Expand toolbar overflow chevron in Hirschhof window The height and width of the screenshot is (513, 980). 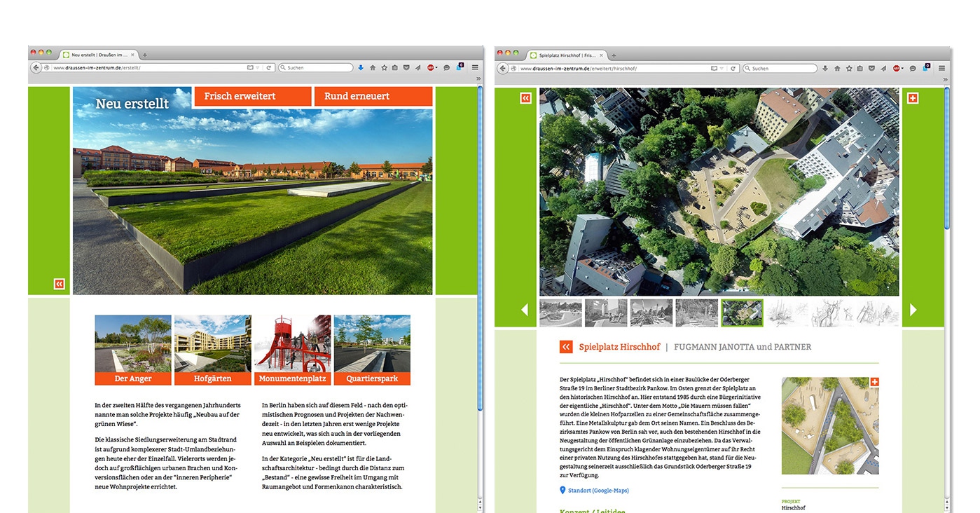(946, 78)
